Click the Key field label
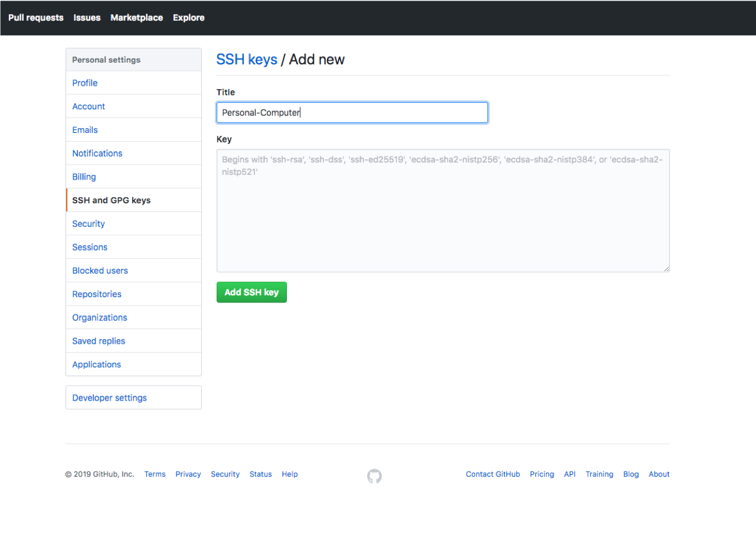Image resolution: width=756 pixels, height=534 pixels. click(224, 139)
